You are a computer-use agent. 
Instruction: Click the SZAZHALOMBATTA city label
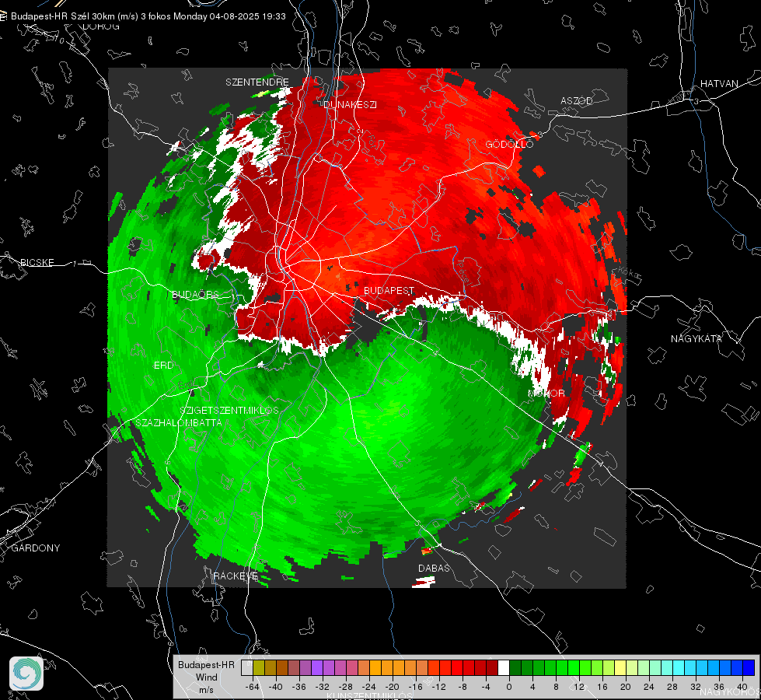pyautogui.click(x=179, y=422)
